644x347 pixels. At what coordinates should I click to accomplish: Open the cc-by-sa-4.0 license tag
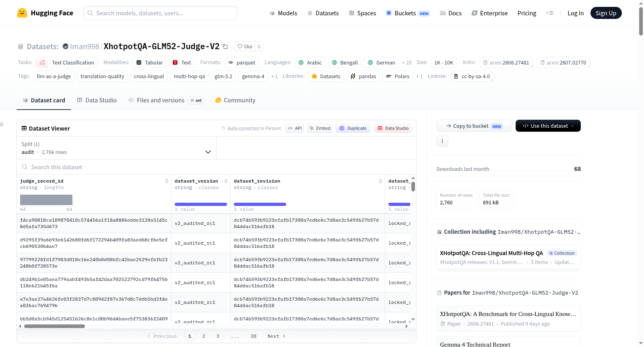472,76
